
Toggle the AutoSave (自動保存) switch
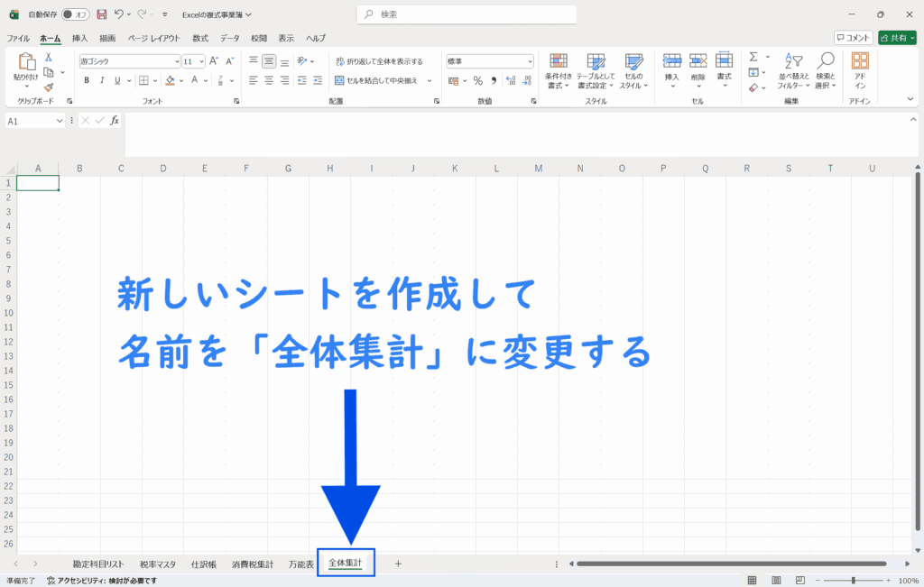[76, 14]
